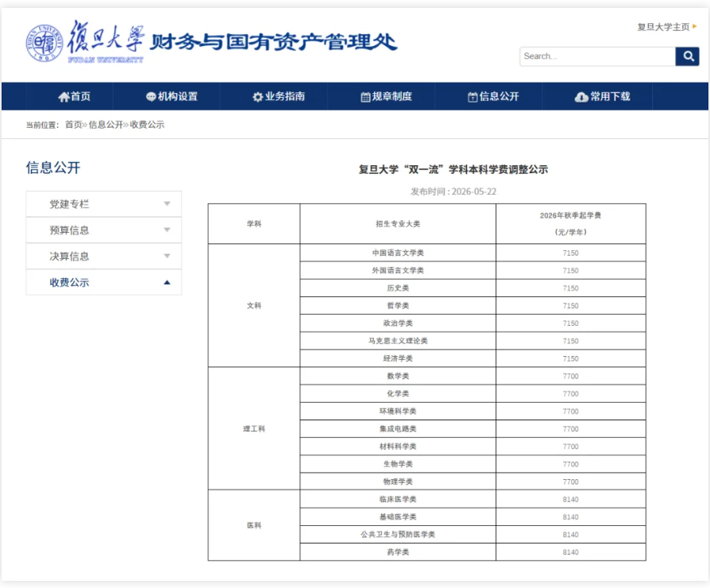710x588 pixels.
Task: Expand the 决算信息 arrow in the sidebar
Action: tap(167, 256)
